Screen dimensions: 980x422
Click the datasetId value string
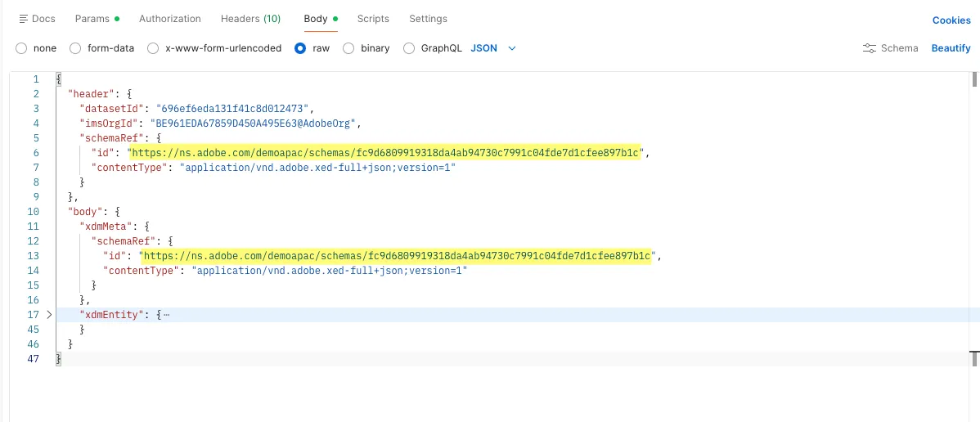232,109
